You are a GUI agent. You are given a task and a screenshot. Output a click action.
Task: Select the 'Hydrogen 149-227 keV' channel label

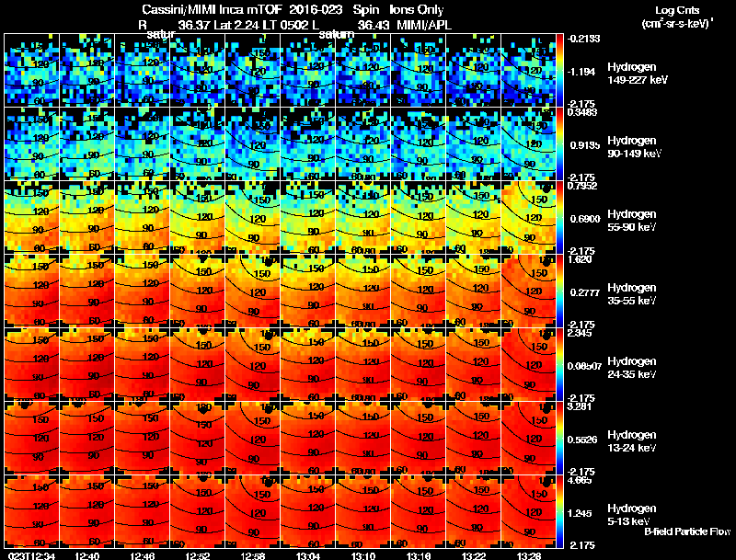click(x=637, y=74)
